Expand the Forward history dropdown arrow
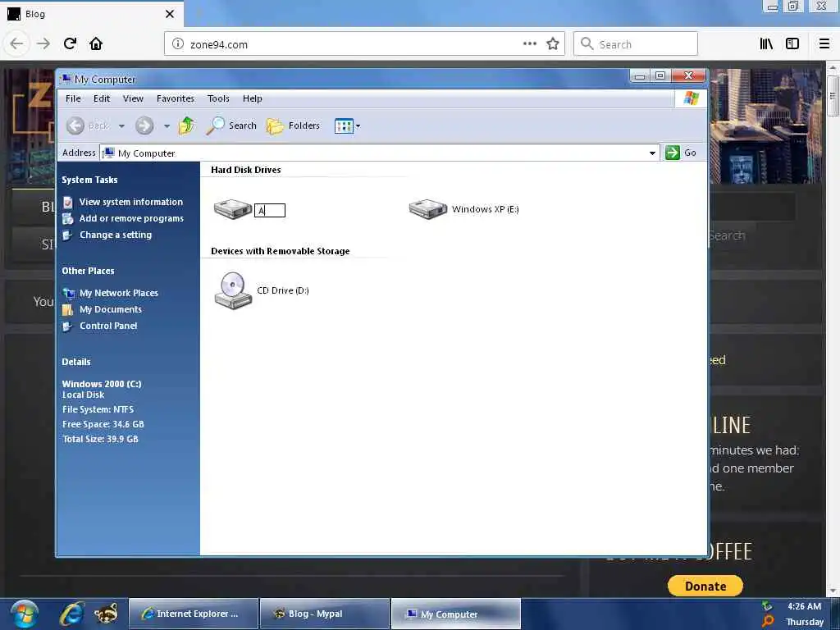Viewport: 840px width, 630px height. coord(167,126)
